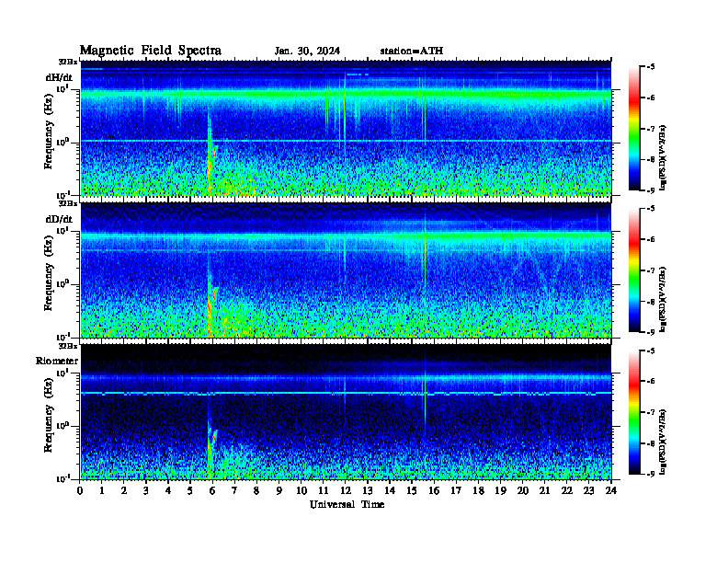Click the "18" hour tick label on time axis
The height and width of the screenshot is (563, 728).
click(x=478, y=491)
